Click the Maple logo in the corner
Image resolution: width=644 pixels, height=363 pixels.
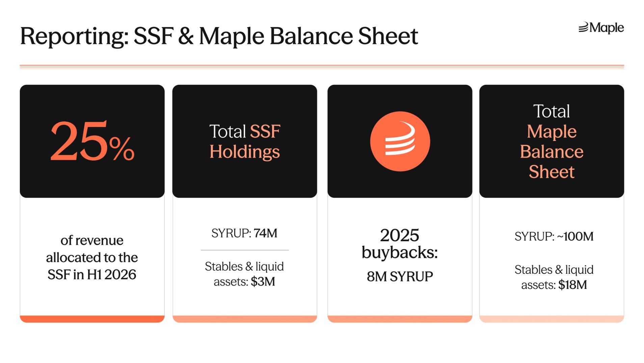pyautogui.click(x=601, y=28)
